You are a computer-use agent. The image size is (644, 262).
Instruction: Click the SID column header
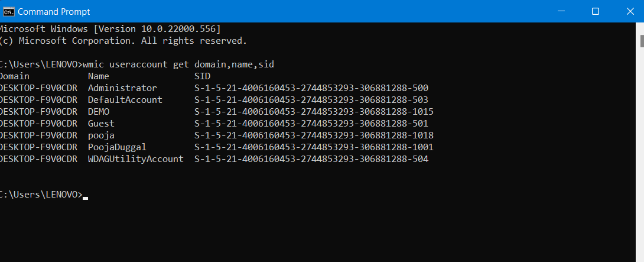202,76
